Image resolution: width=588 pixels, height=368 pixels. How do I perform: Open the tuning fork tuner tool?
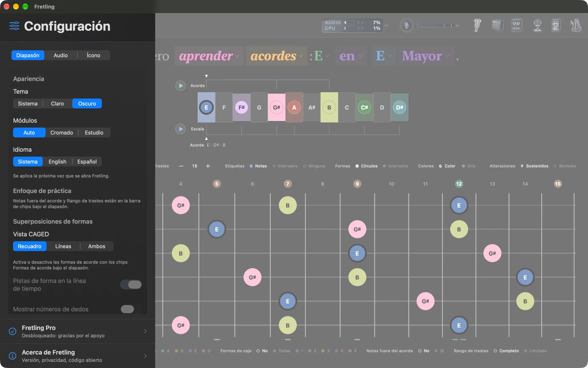pyautogui.click(x=477, y=25)
